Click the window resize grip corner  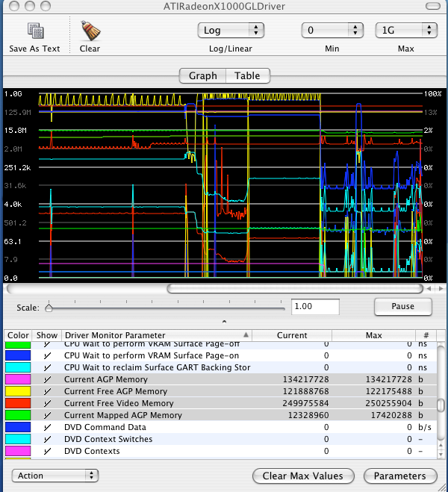click(442, 487)
